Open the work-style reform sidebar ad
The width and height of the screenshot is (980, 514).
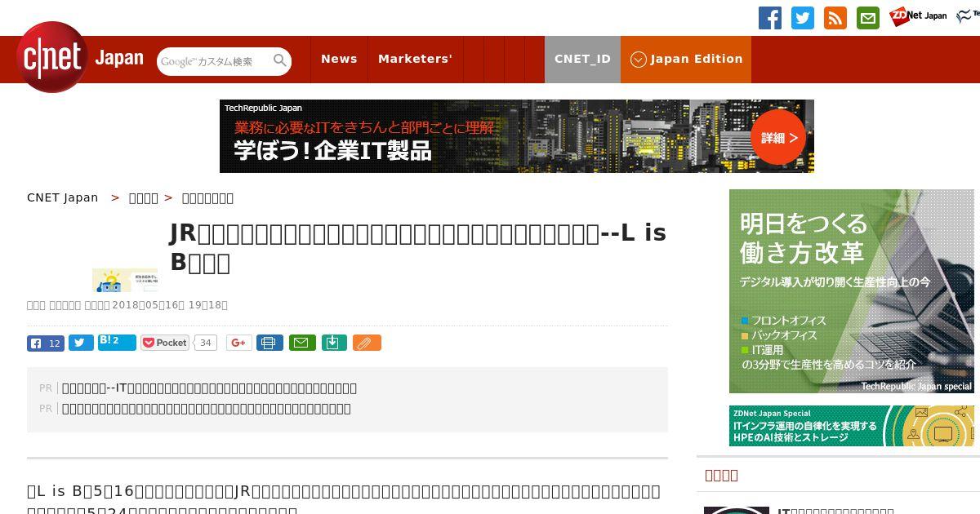pyautogui.click(x=852, y=291)
